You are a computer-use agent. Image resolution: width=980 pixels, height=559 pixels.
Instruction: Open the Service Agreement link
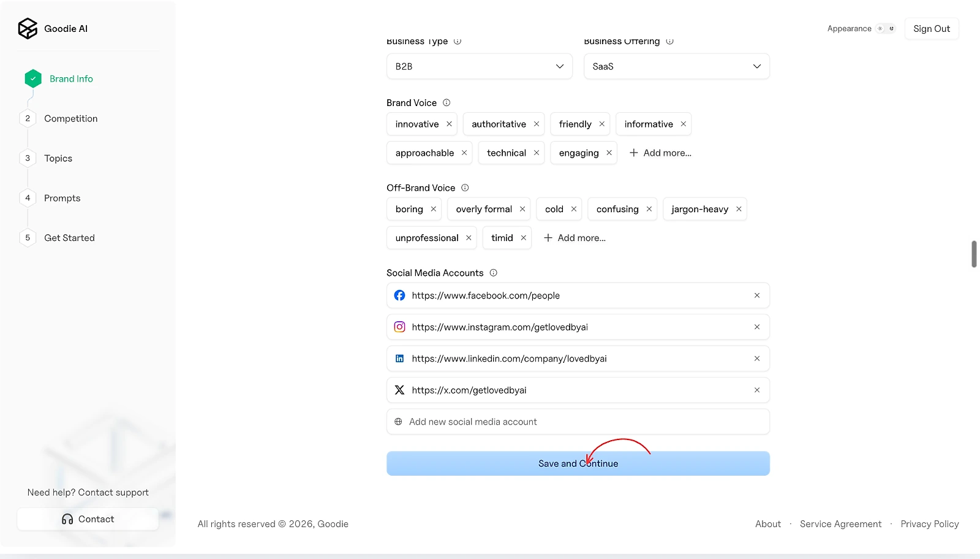(841, 524)
